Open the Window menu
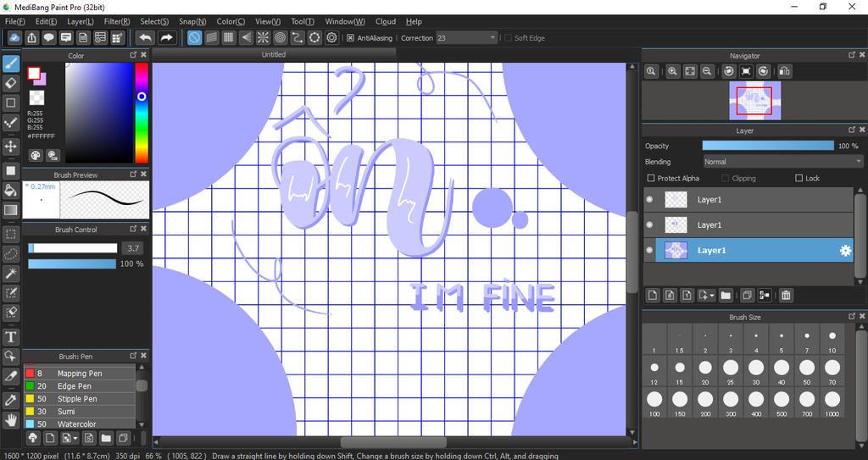Image resolution: width=868 pixels, height=460 pixels. [x=344, y=21]
